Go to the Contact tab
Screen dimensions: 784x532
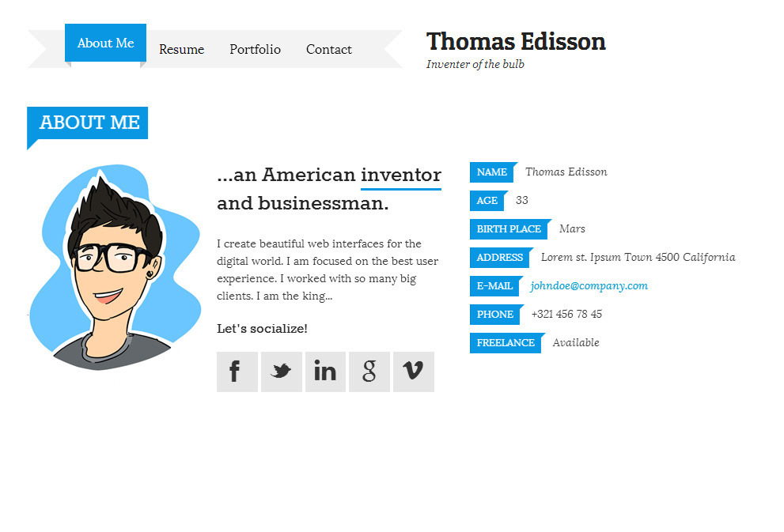click(328, 49)
